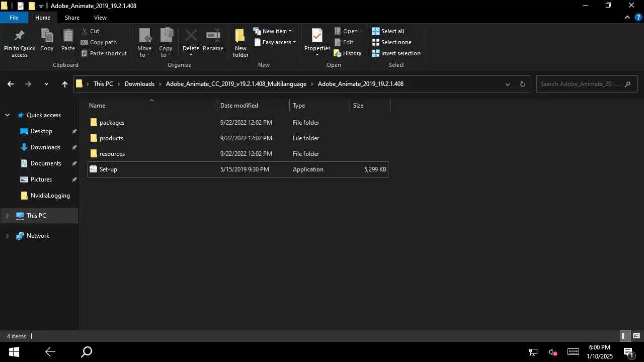This screenshot has width=644, height=362.
Task: Click the Copy ribbon icon
Action: (x=47, y=40)
